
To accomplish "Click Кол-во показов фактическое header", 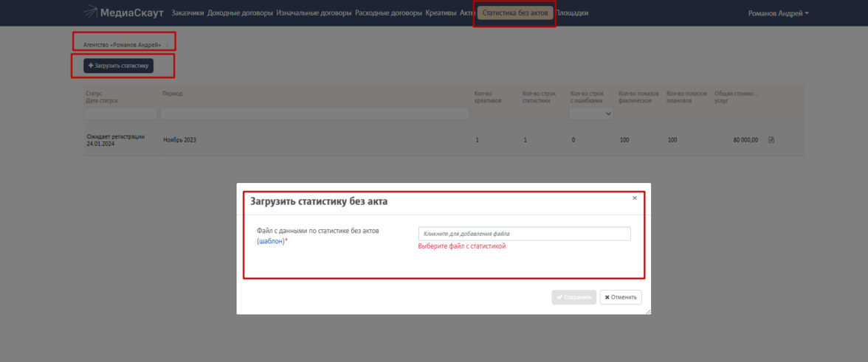I will click(638, 97).
